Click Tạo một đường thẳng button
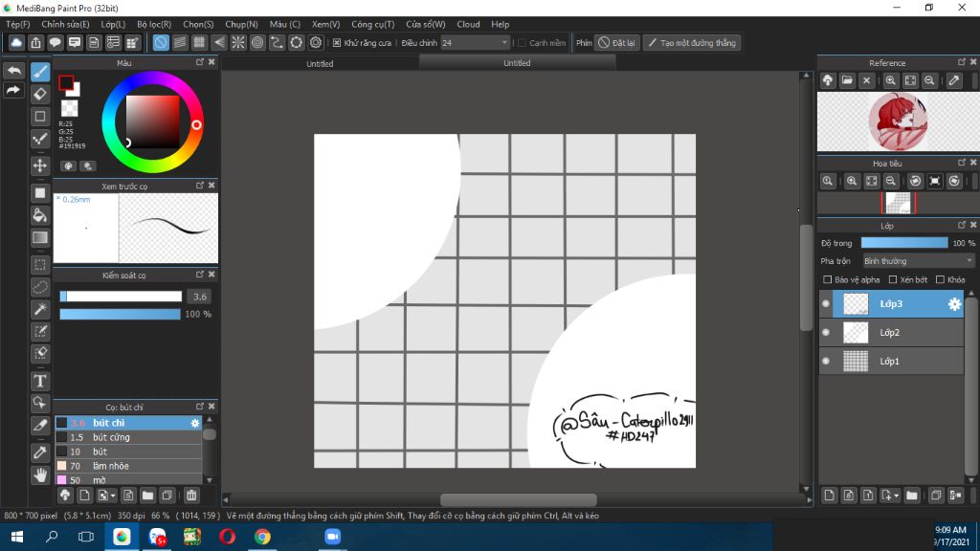980x551 pixels. [692, 42]
